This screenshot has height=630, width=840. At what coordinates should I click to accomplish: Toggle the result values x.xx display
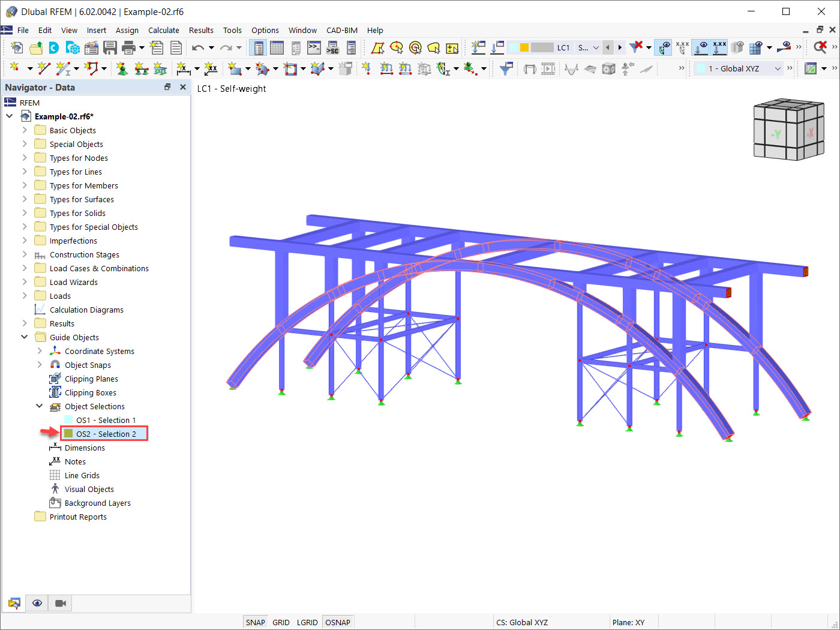(682, 47)
